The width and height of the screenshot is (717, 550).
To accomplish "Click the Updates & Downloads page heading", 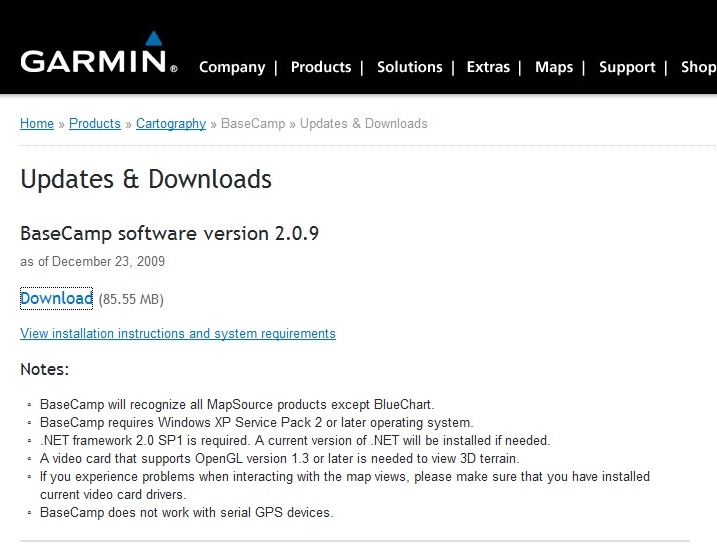I will pos(146,179).
